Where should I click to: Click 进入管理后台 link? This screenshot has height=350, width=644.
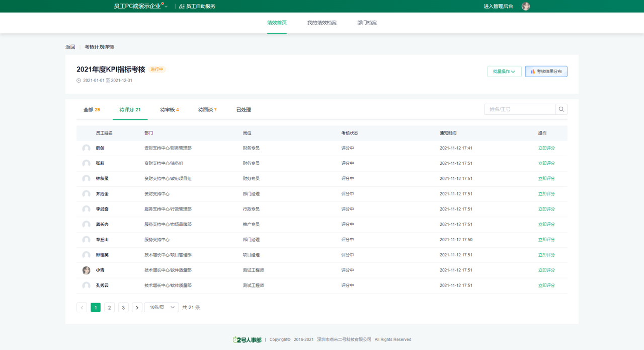pyautogui.click(x=498, y=7)
